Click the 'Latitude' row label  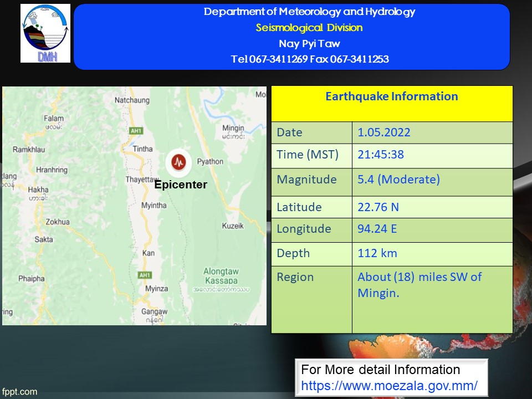(x=299, y=207)
